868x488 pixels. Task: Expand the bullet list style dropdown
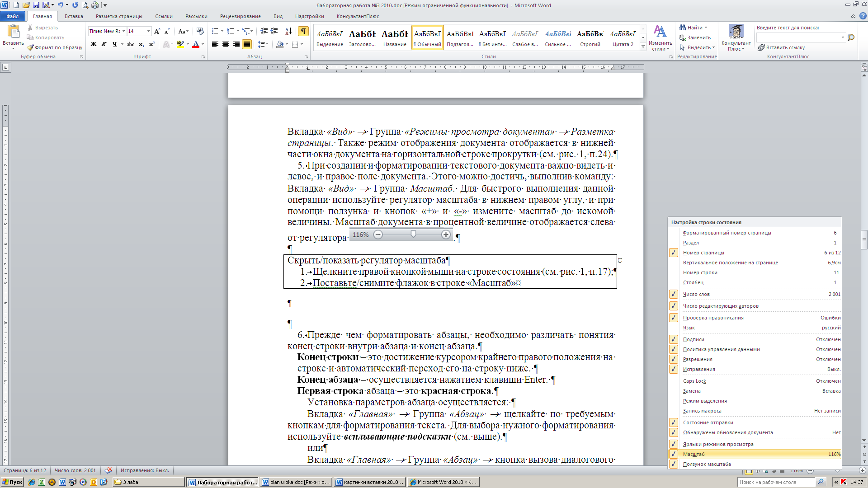click(222, 31)
